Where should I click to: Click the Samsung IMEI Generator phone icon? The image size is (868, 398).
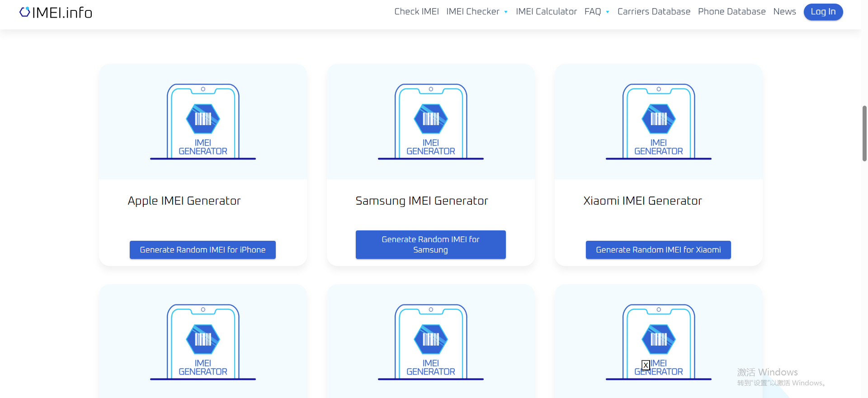point(431,122)
